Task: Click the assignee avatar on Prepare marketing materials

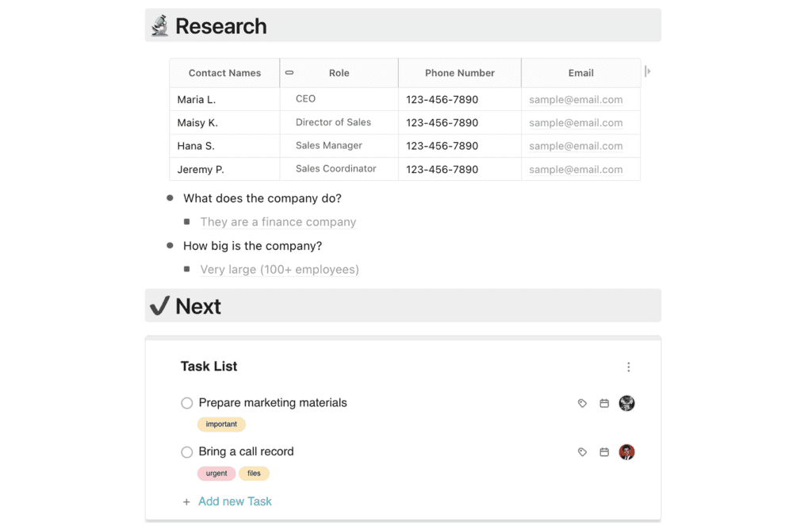Action: pyautogui.click(x=626, y=403)
